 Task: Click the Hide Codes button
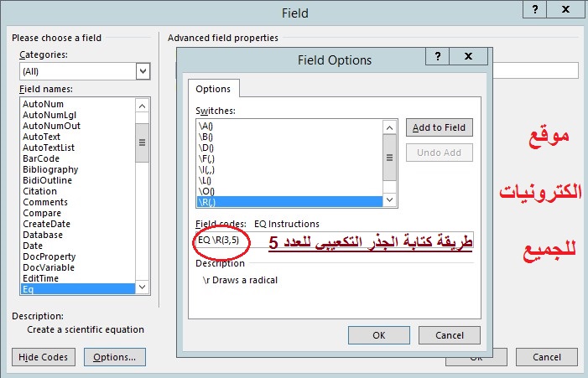pyautogui.click(x=44, y=357)
